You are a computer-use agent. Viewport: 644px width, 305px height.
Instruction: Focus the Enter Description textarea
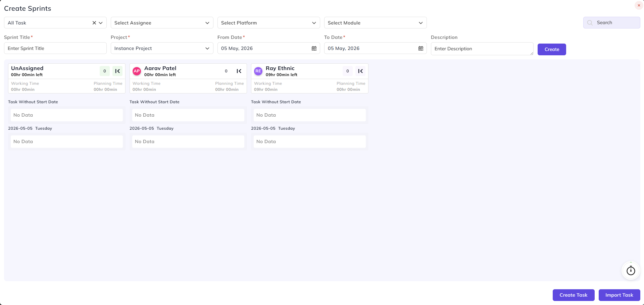(482, 49)
